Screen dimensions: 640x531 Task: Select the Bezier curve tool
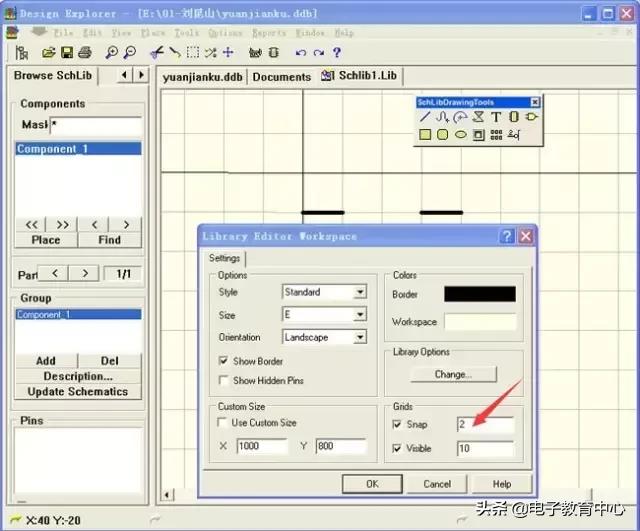[x=442, y=117]
